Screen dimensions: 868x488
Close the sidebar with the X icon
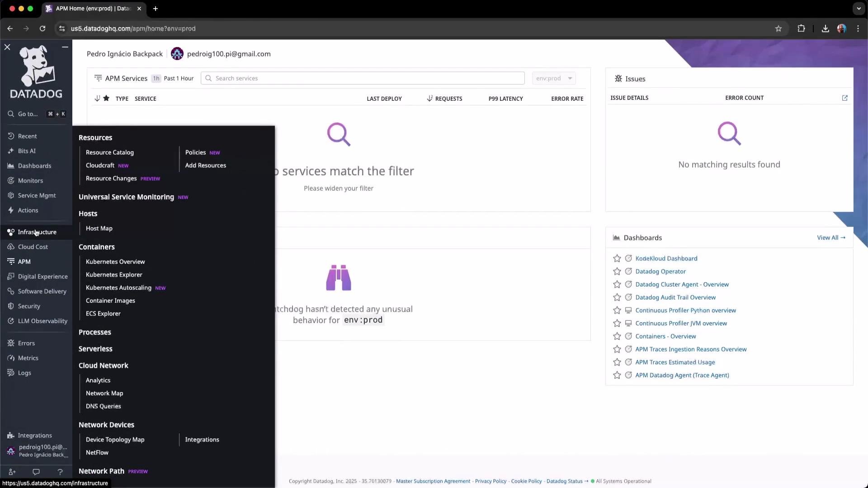coord(7,47)
